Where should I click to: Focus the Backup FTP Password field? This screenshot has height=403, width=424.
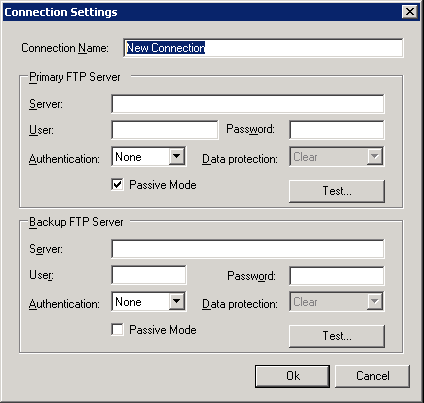337,276
